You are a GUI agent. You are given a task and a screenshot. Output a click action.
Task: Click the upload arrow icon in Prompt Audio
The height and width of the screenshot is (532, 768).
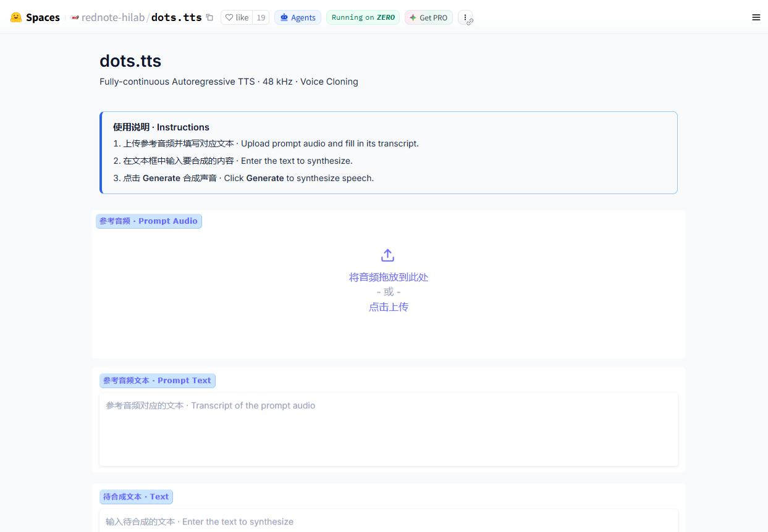click(x=387, y=255)
